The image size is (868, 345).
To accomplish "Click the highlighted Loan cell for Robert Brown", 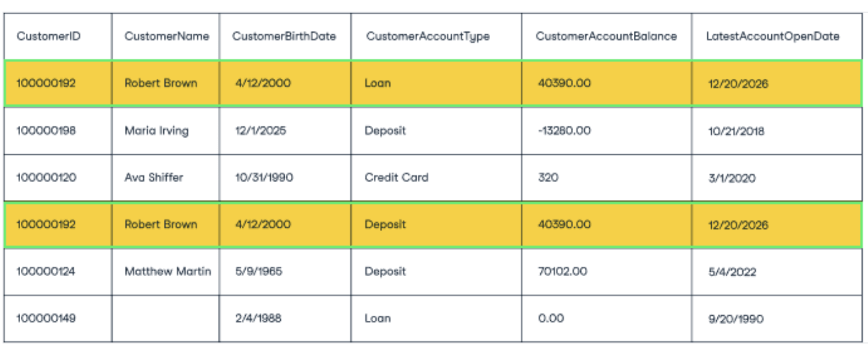I will pos(436,83).
